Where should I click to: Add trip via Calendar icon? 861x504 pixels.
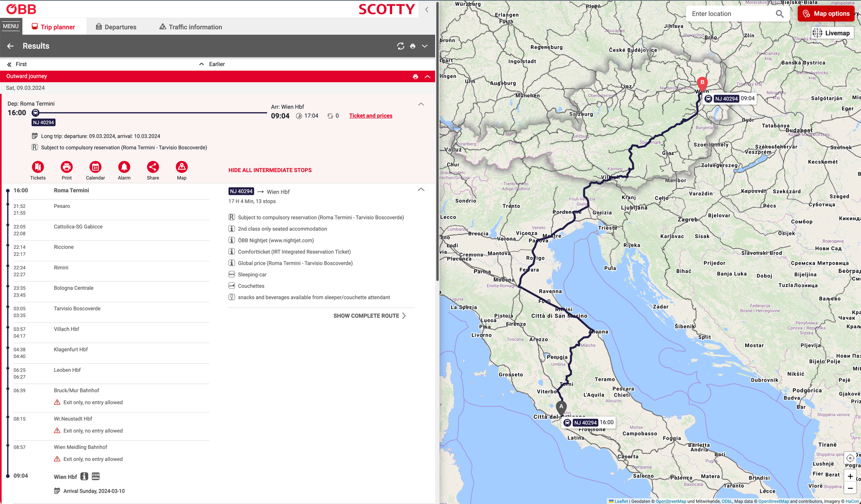95,167
